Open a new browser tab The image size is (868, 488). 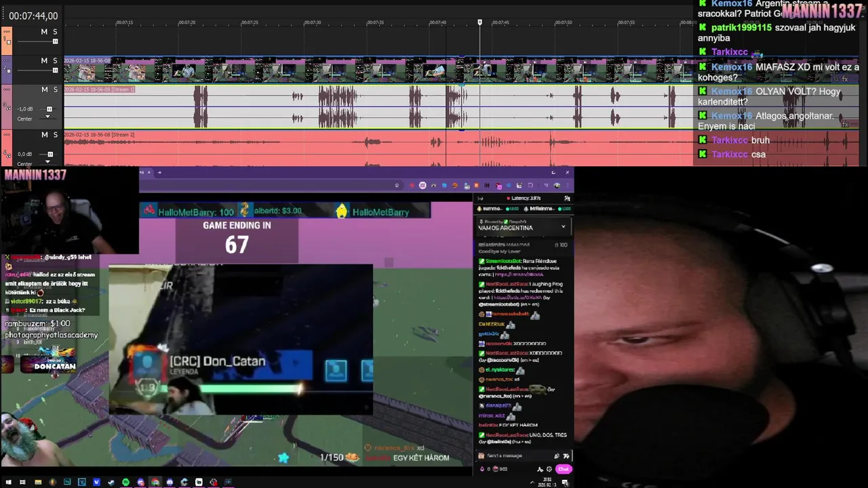(159, 172)
